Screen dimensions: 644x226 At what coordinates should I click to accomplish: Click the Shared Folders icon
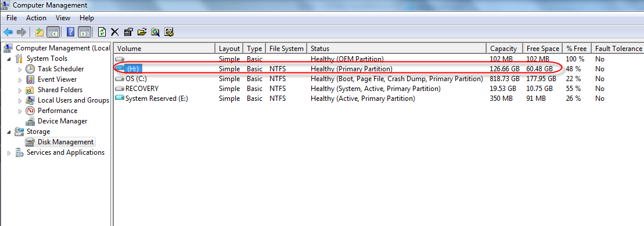click(30, 90)
